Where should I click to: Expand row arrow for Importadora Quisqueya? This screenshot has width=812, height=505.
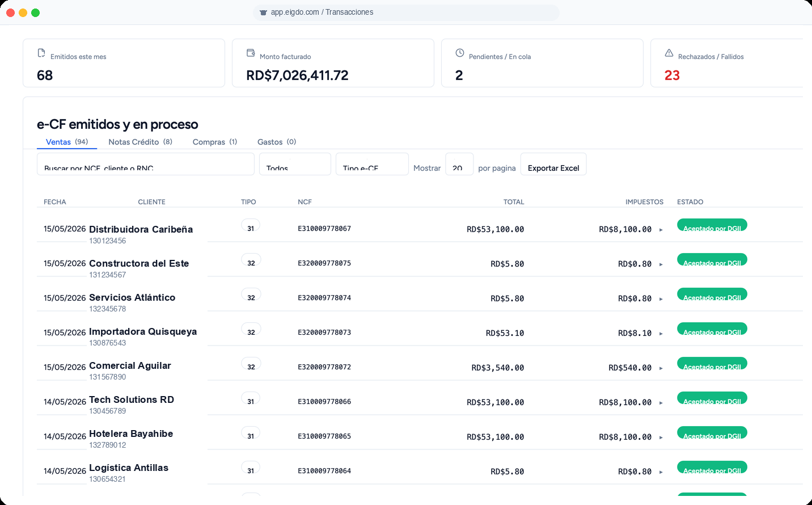(661, 334)
